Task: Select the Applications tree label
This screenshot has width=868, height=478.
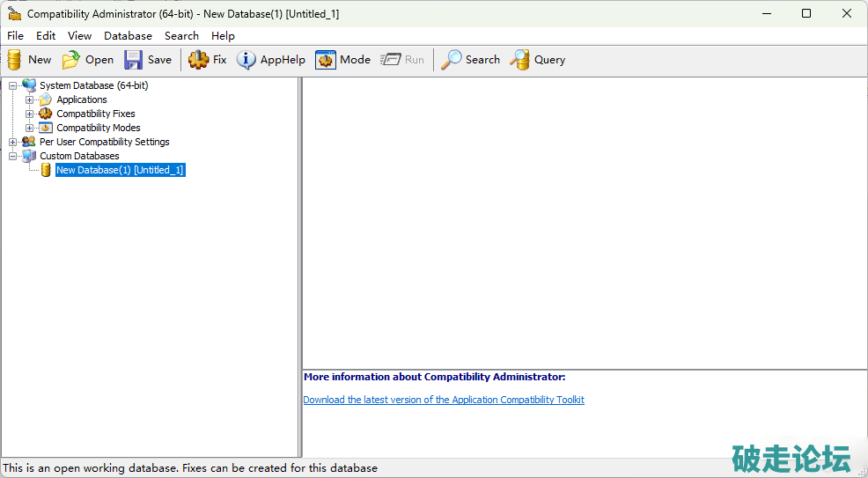Action: (82, 99)
